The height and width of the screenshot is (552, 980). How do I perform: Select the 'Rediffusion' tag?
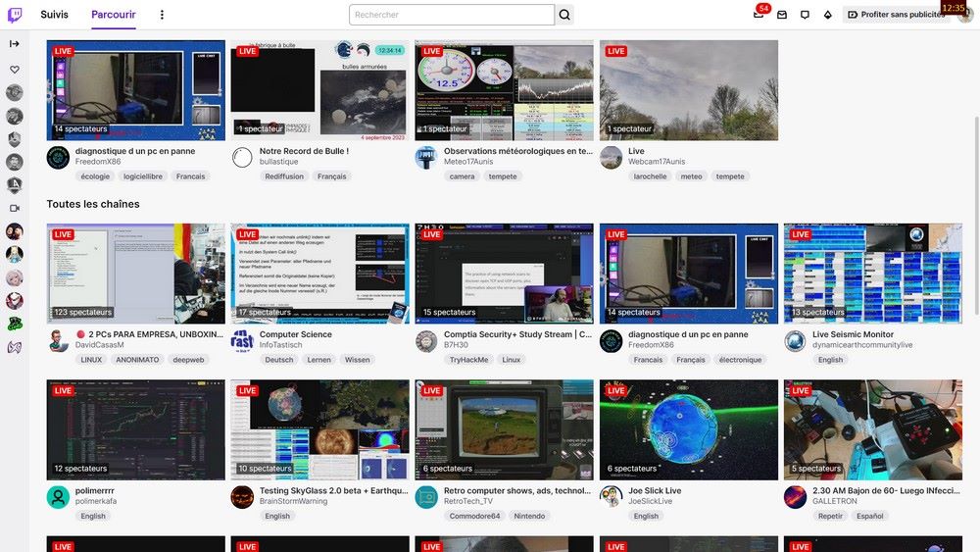point(284,176)
